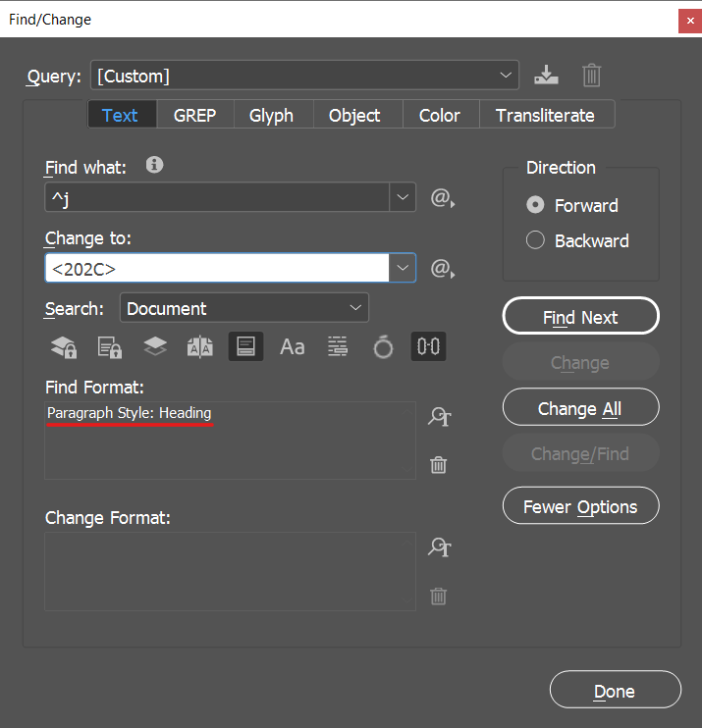The image size is (702, 728).
Task: Toggle Whole Word search option
Action: coord(338,346)
